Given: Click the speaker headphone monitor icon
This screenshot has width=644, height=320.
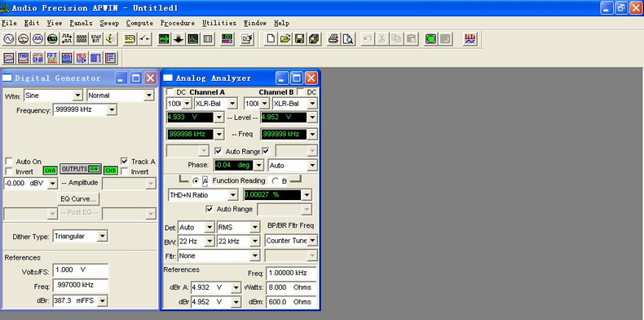Looking at the screenshot, I should [x=111, y=39].
